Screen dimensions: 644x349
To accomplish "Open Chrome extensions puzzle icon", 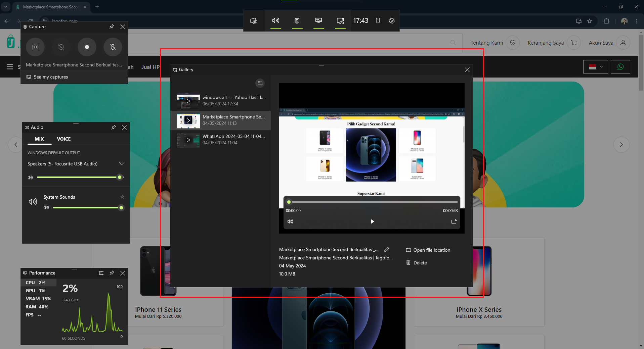I will (x=606, y=21).
